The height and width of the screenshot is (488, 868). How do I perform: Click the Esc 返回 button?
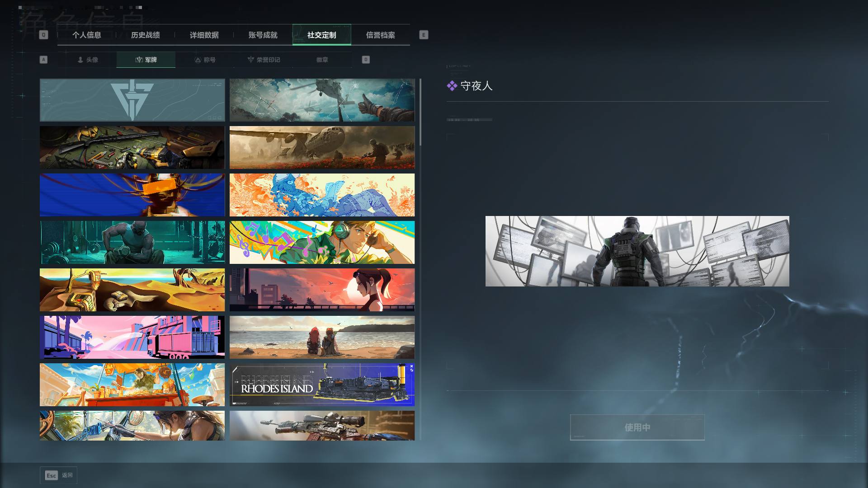point(58,475)
